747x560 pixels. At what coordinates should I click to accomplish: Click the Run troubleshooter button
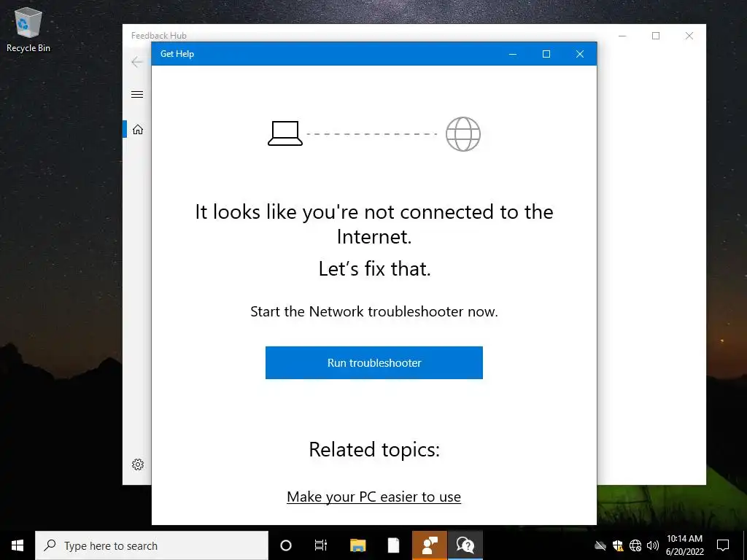point(374,363)
